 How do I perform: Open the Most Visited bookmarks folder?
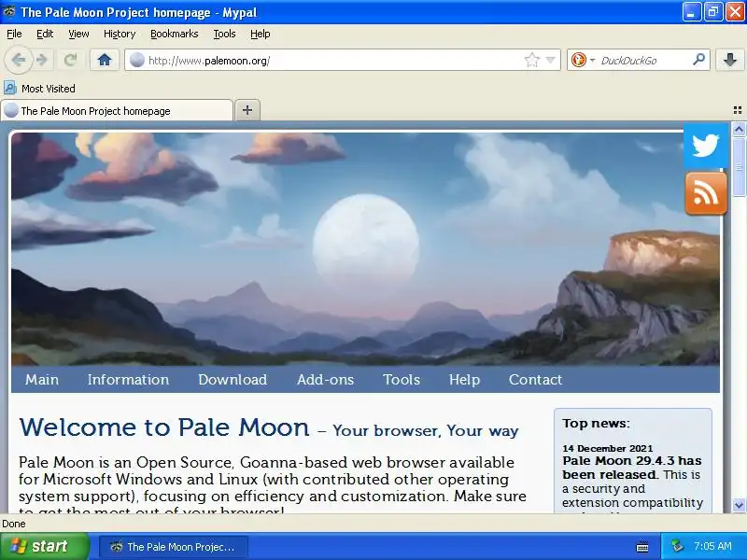(x=39, y=88)
